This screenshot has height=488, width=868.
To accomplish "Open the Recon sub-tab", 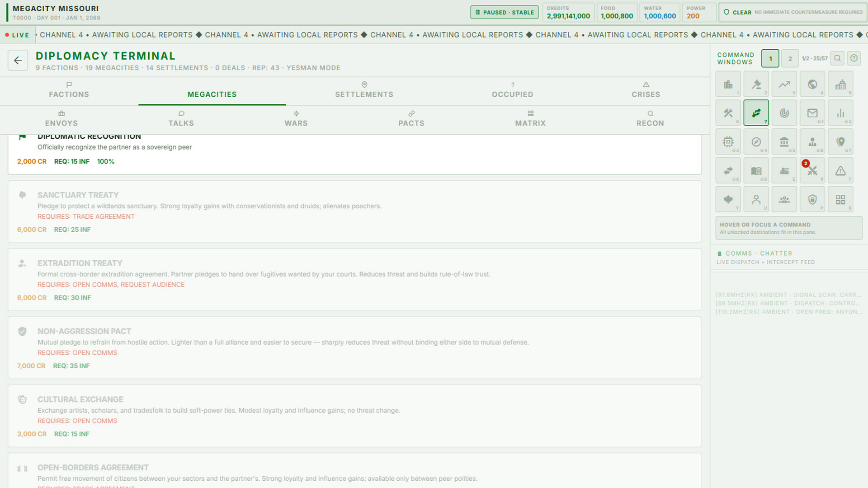I will tap(650, 120).
